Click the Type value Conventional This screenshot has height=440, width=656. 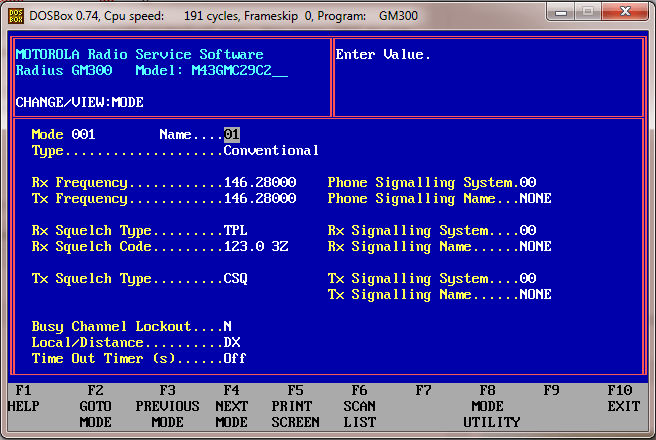(271, 151)
